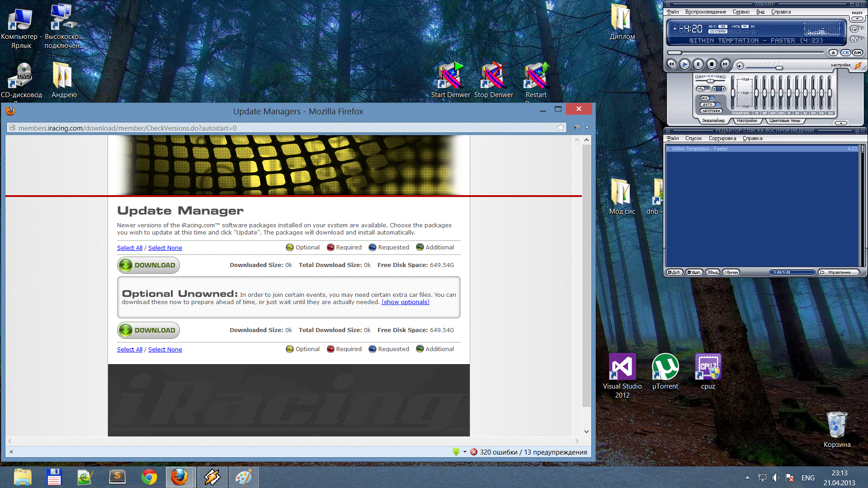Click the top green DOWNLOAD button
The image size is (868, 488).
click(x=148, y=265)
